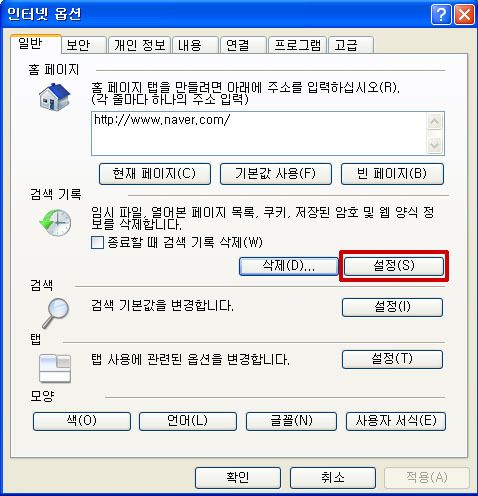
Task: Confirm with the 확인 button
Action: point(238,478)
